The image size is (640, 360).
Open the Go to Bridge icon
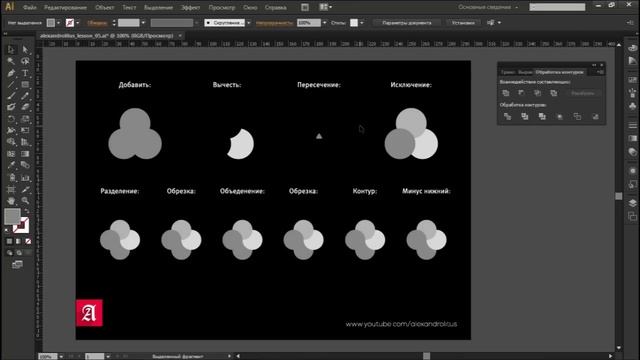[305, 7]
